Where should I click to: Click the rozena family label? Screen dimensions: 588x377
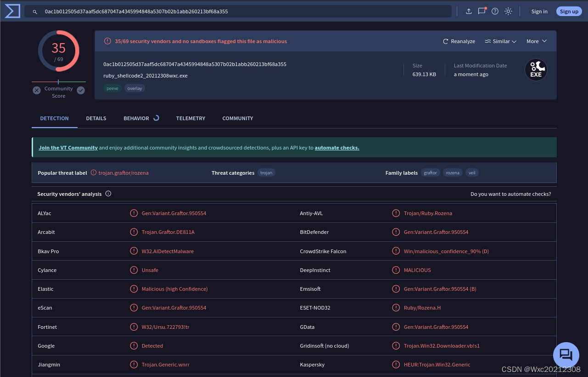point(453,173)
